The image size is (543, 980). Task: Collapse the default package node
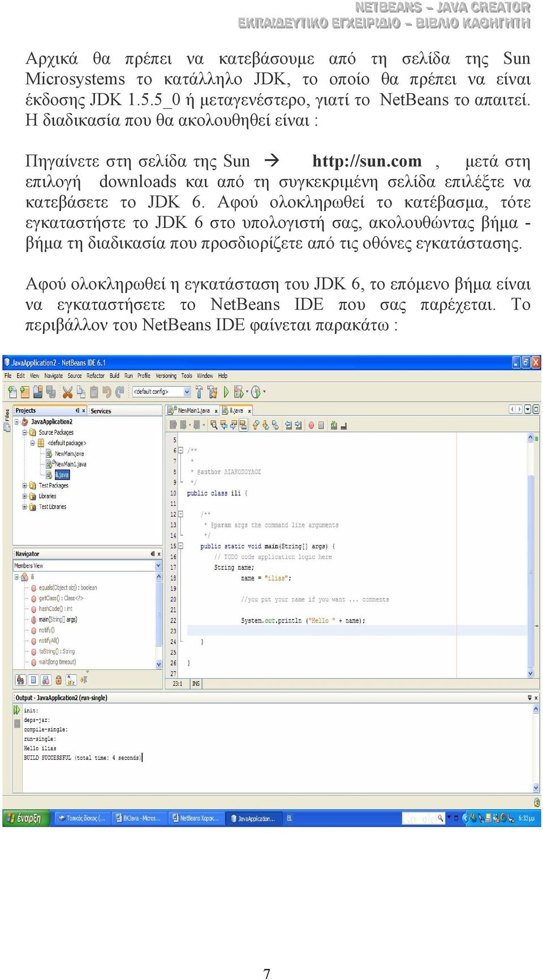click(x=33, y=443)
